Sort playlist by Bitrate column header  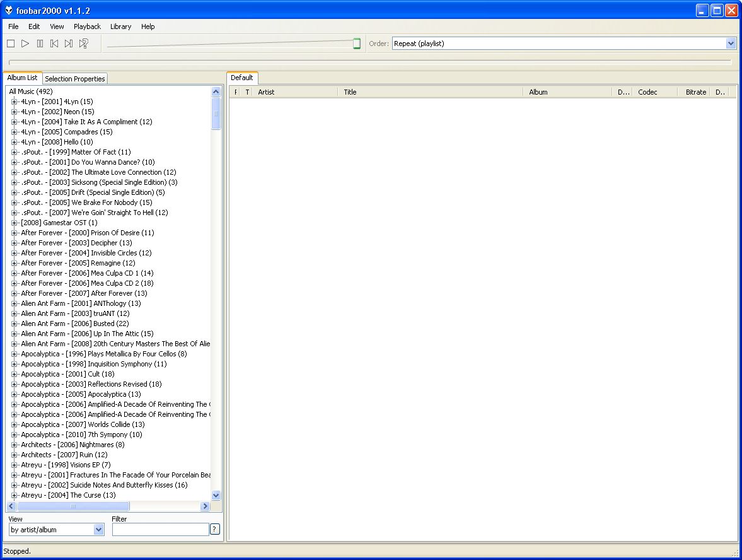tap(694, 92)
